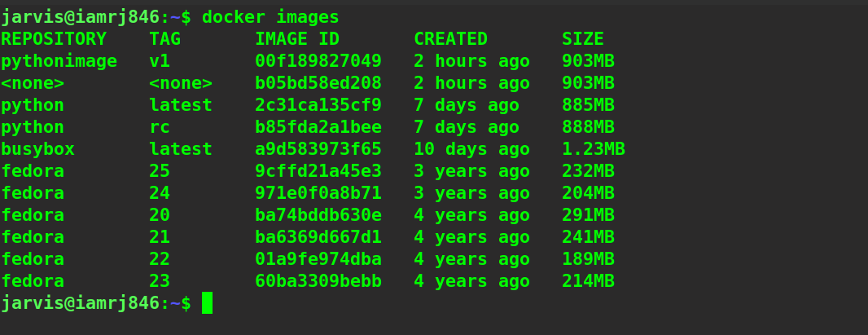Click image ID 00f189827049
Image resolution: width=868 pixels, height=335 pixels.
[x=318, y=61]
